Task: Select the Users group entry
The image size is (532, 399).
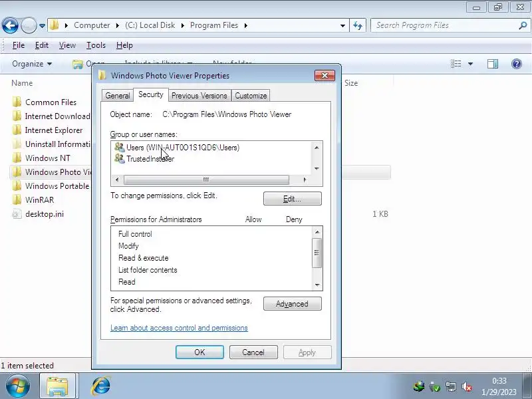Action: coord(177,148)
